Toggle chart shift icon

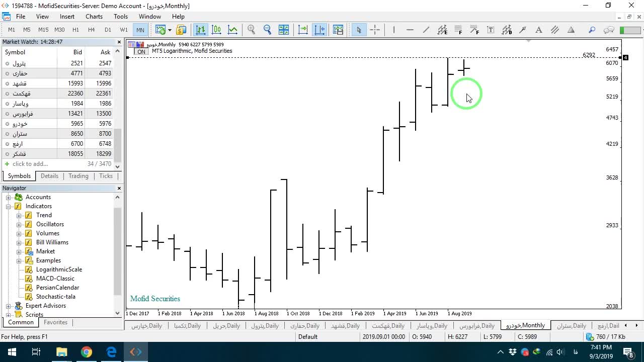(x=319, y=30)
